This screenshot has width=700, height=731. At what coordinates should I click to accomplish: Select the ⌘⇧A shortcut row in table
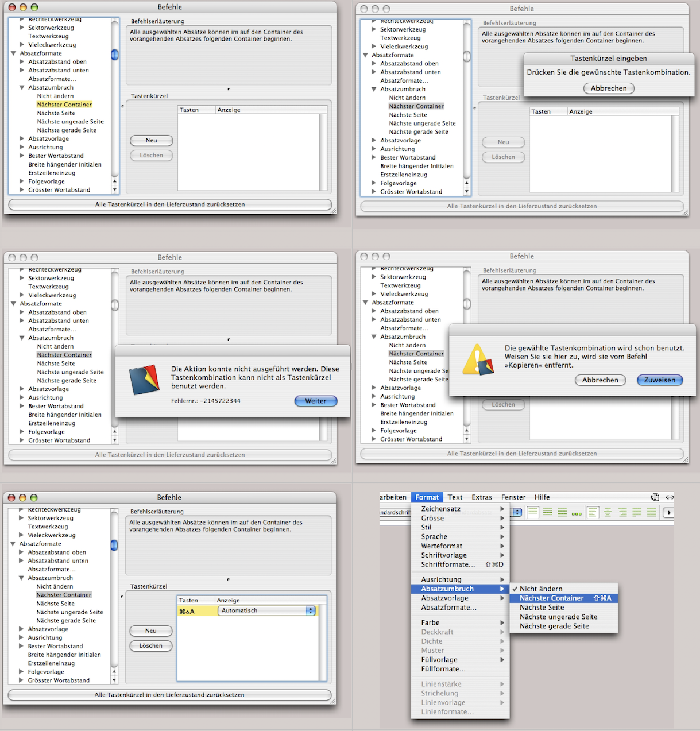coord(195,611)
